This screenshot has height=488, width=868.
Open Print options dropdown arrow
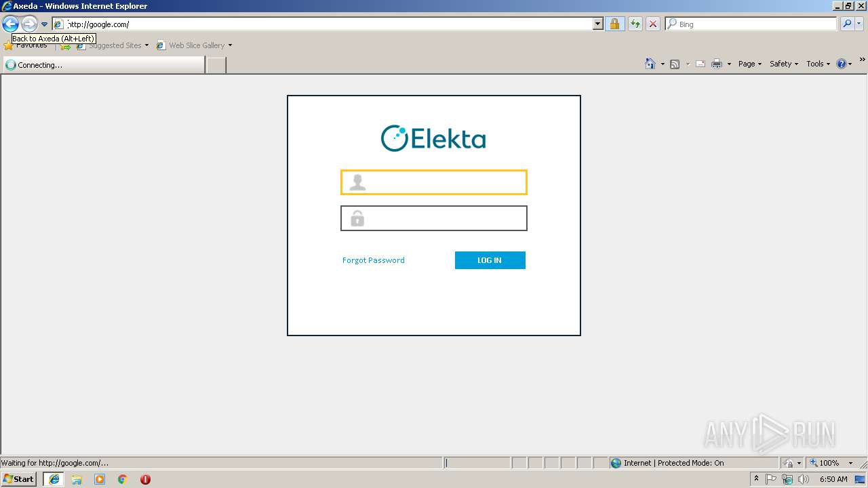729,64
